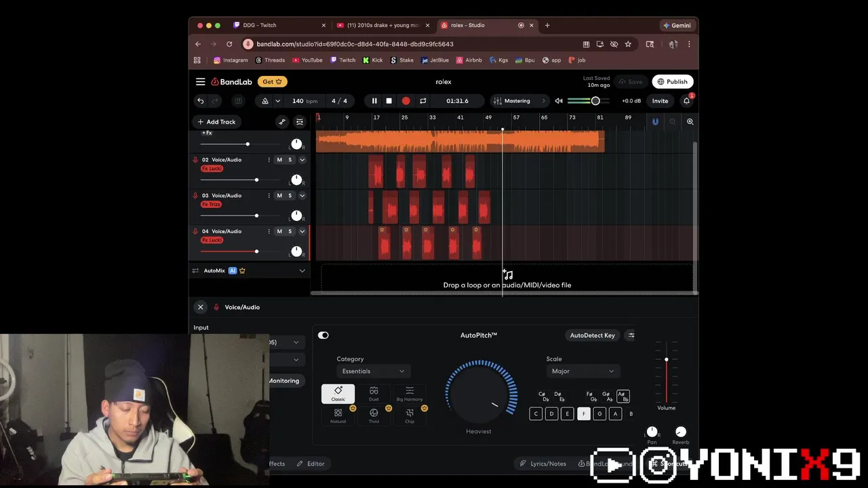Image resolution: width=868 pixels, height=488 pixels.
Task: Toggle track view layout icon
Action: [300, 122]
